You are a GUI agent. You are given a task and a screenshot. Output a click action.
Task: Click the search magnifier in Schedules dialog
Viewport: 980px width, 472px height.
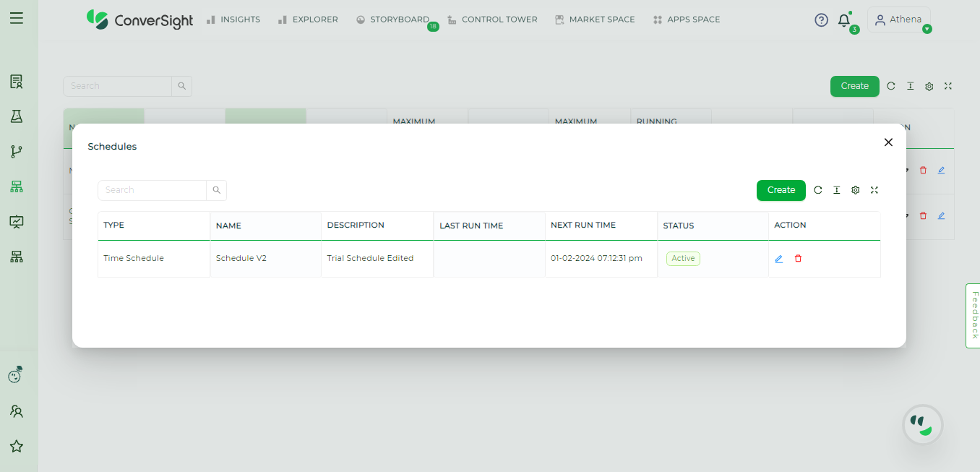click(x=217, y=190)
